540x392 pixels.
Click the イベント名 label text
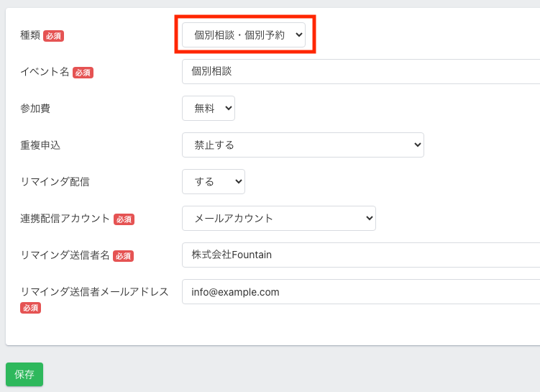[45, 72]
